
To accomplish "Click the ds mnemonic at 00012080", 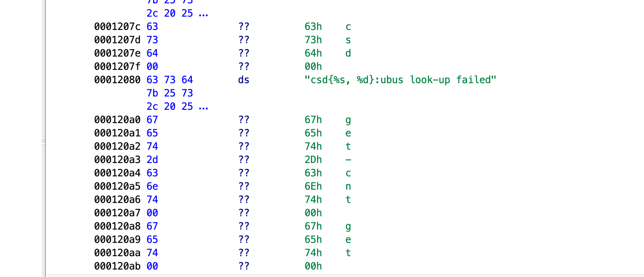I will coord(244,80).
